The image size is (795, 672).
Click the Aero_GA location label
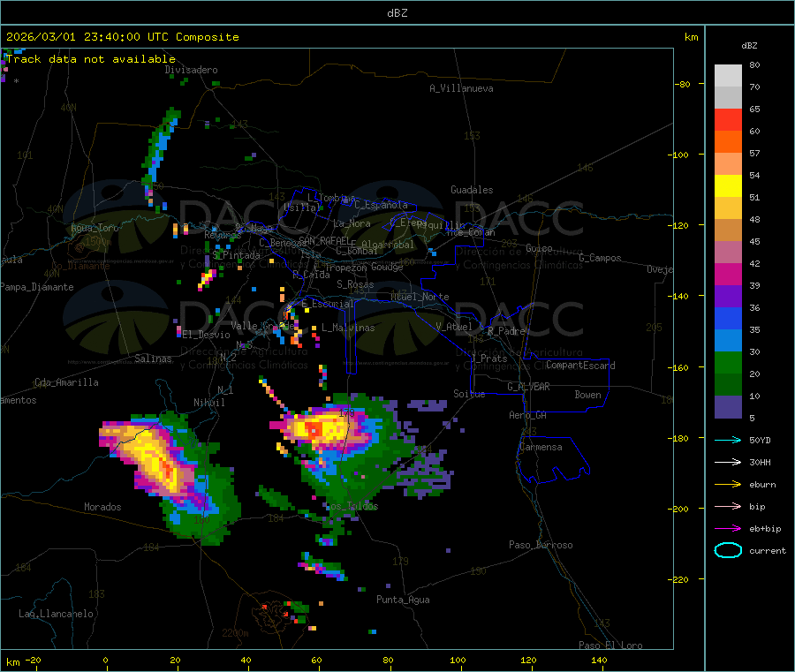pyautogui.click(x=528, y=415)
